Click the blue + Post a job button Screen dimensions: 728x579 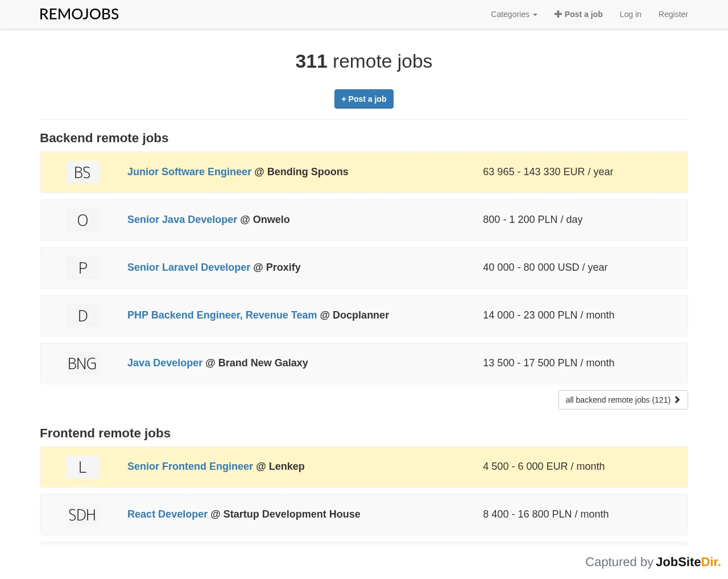(x=364, y=99)
